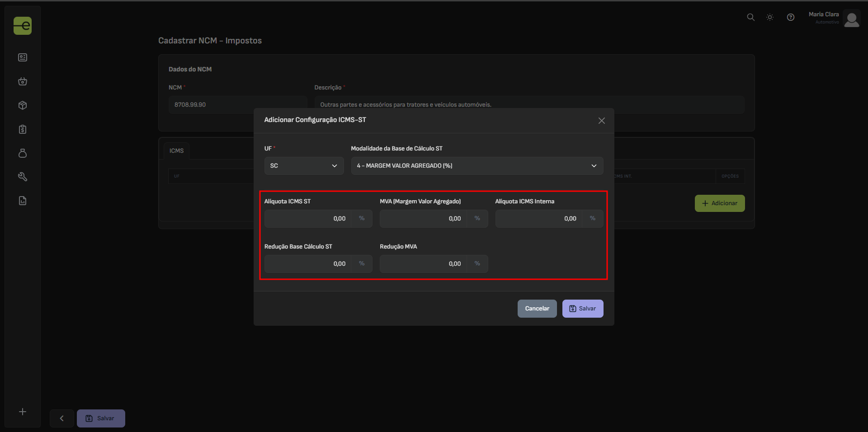Image resolution: width=868 pixels, height=432 pixels.
Task: Expand the UF dropdown showing SC
Action: point(304,166)
